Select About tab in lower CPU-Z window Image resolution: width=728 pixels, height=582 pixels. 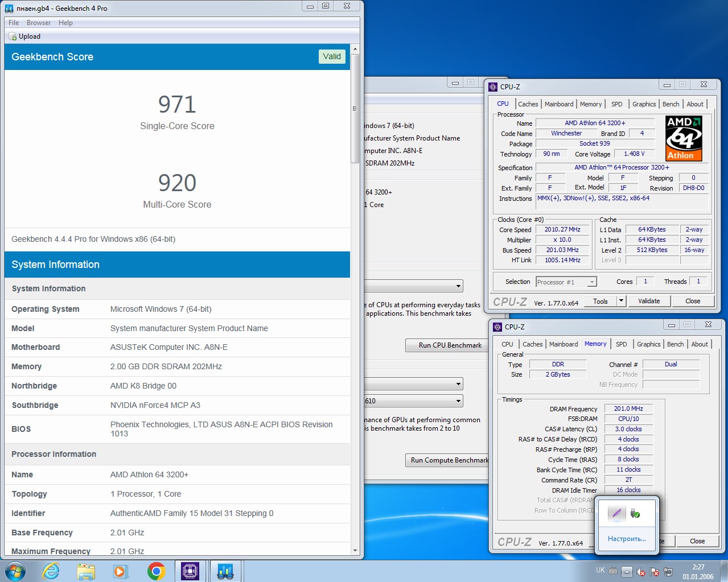pos(700,344)
